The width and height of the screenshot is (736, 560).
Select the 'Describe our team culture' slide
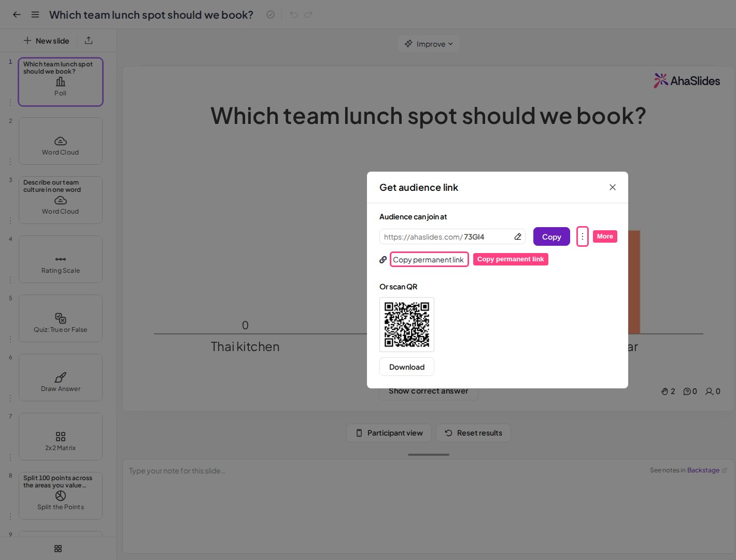point(61,200)
